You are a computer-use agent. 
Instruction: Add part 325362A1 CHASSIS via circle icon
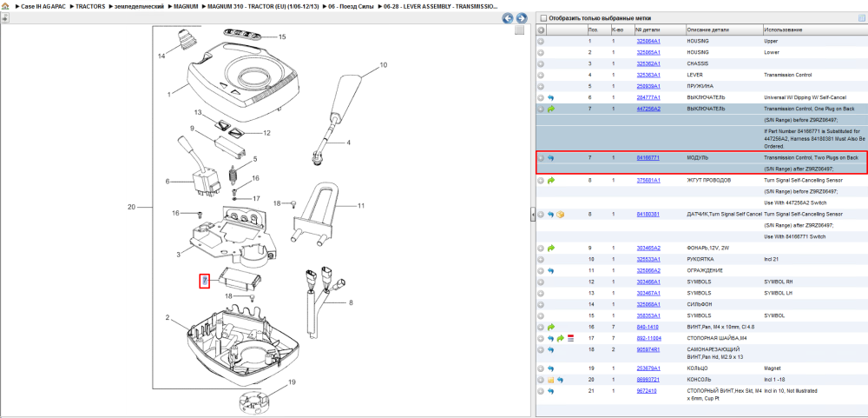(541, 63)
